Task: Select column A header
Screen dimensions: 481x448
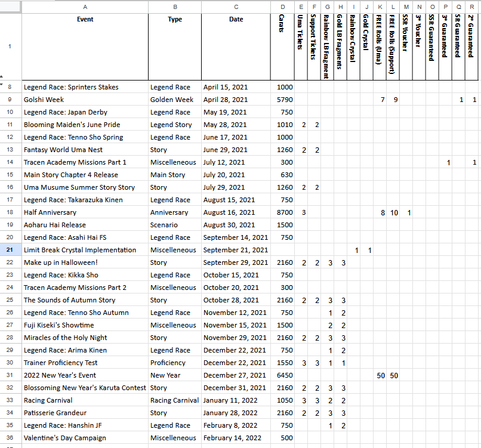Action: [85, 7]
